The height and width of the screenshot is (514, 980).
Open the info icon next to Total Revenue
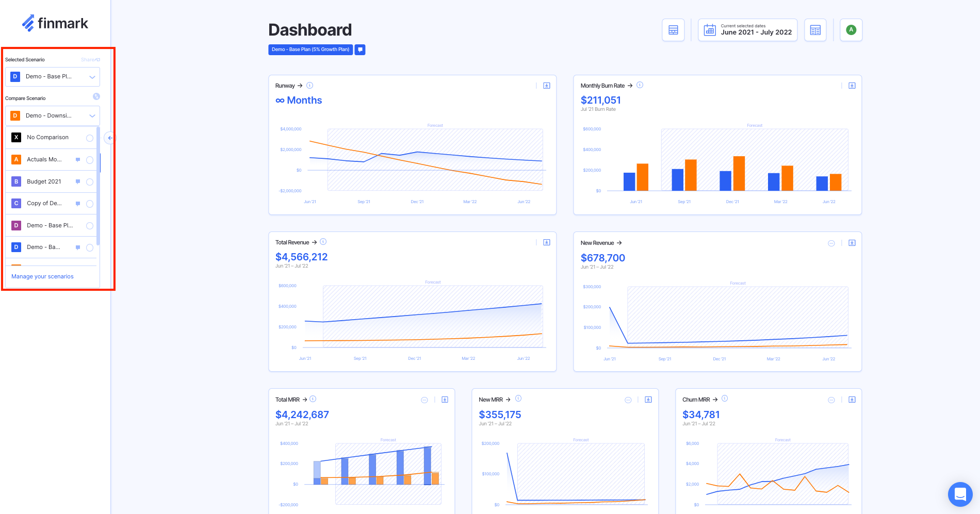(x=323, y=242)
